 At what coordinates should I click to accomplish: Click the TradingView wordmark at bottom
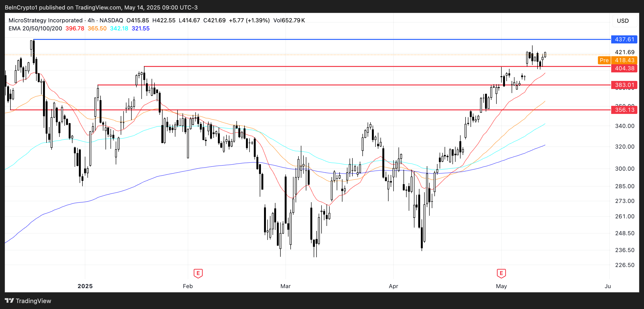pos(34,301)
